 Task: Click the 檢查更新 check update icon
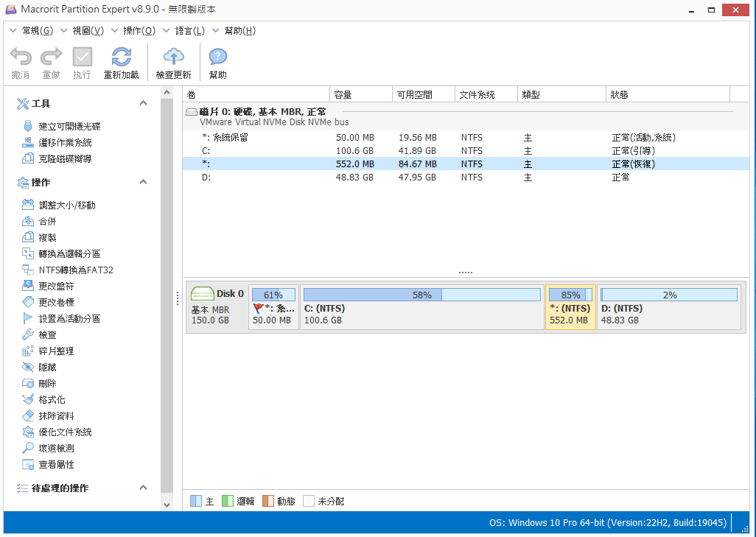click(x=173, y=57)
